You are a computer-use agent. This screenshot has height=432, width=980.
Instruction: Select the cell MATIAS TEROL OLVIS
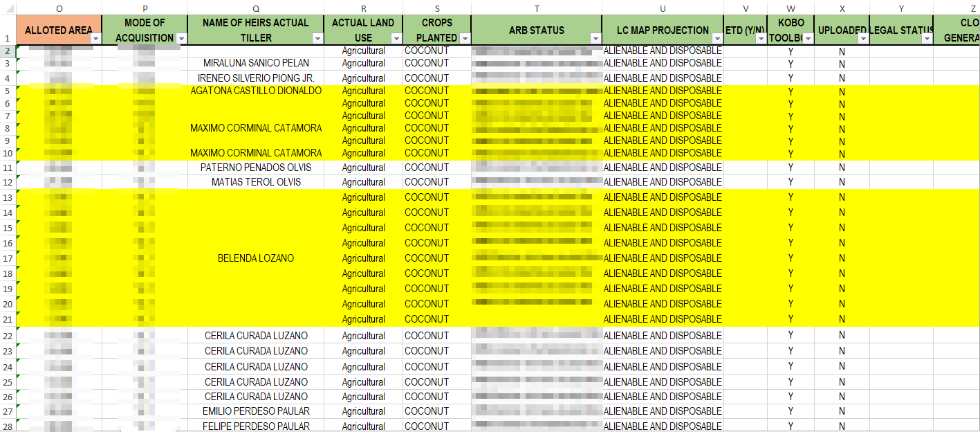point(256,182)
